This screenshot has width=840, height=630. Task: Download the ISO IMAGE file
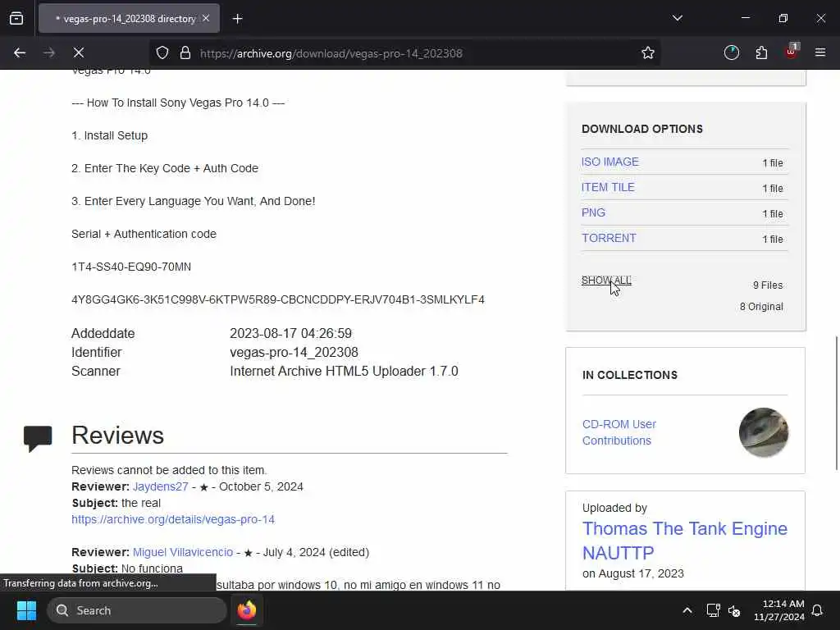point(610,162)
